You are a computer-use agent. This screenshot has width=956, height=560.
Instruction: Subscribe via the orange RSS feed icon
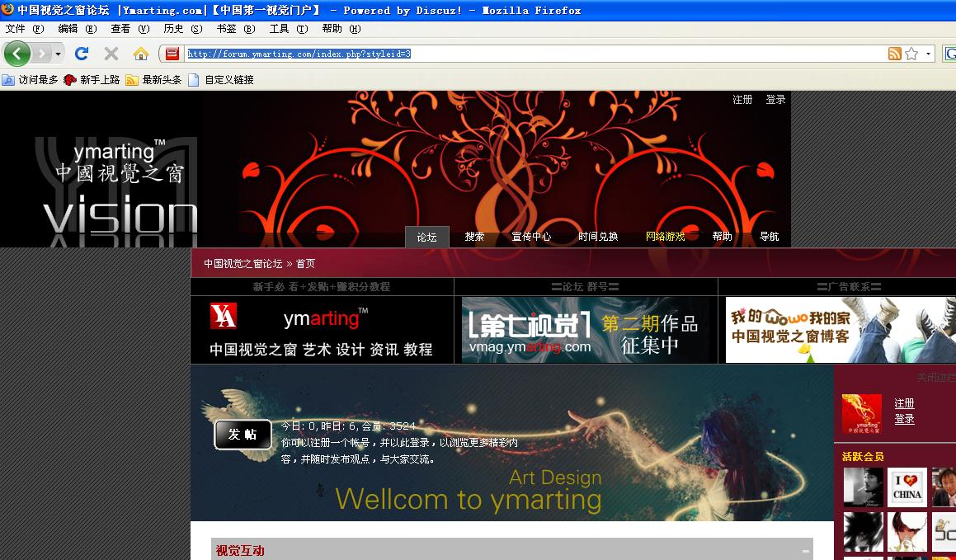click(894, 54)
